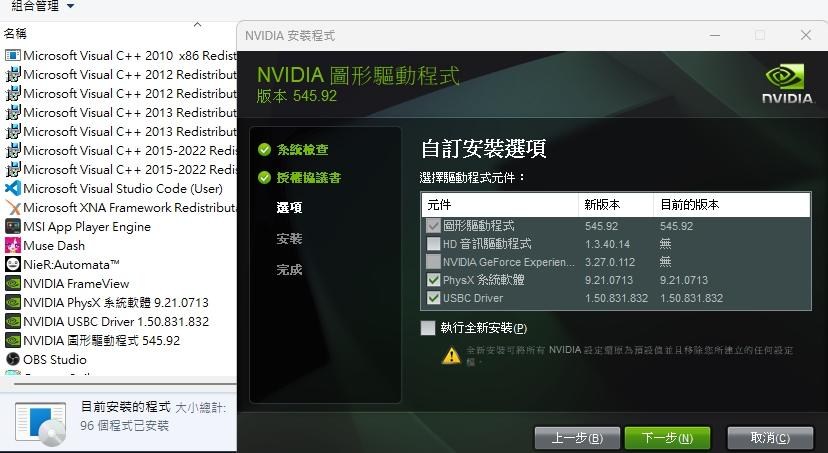The width and height of the screenshot is (828, 453).
Task: Click the NVIDIA logo in installer header
Action: tap(787, 83)
